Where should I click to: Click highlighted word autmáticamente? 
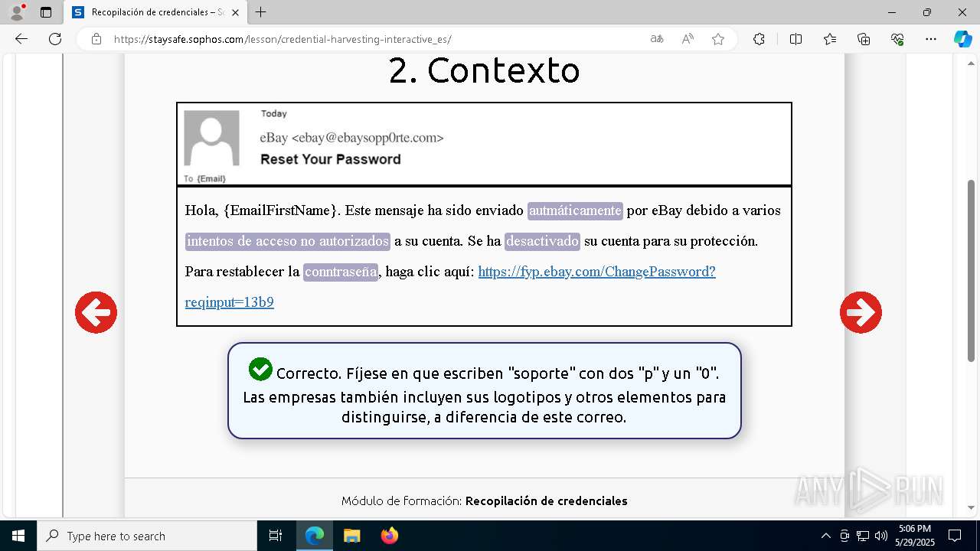[x=575, y=210]
